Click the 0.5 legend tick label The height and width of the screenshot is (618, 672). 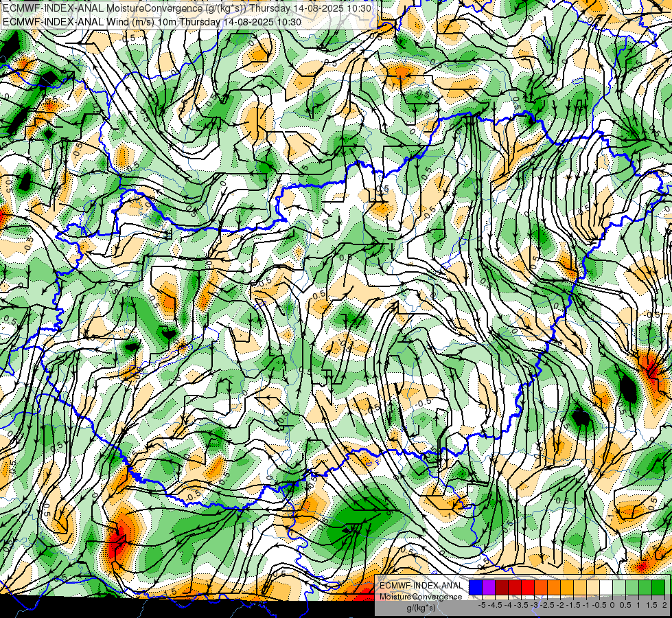tap(625, 605)
